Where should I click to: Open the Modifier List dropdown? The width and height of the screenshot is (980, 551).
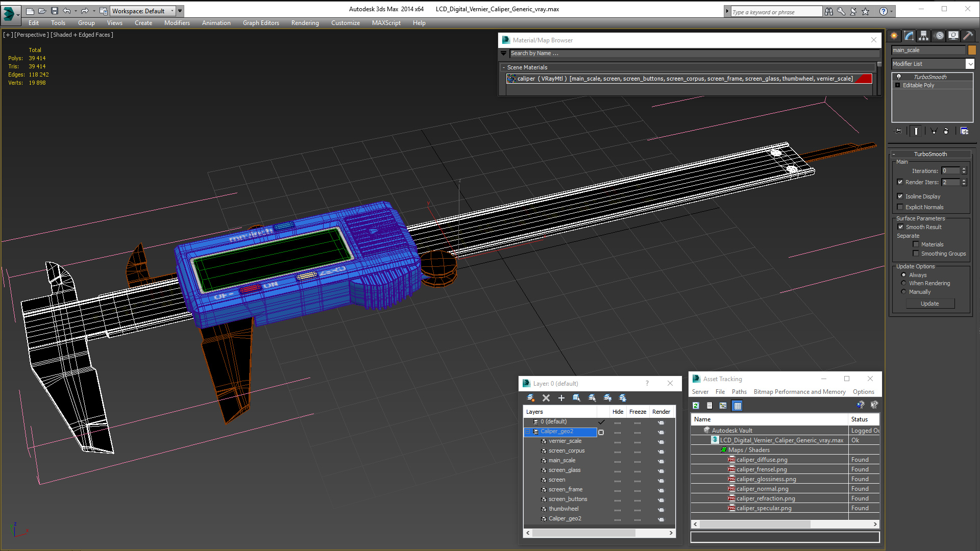[970, 64]
